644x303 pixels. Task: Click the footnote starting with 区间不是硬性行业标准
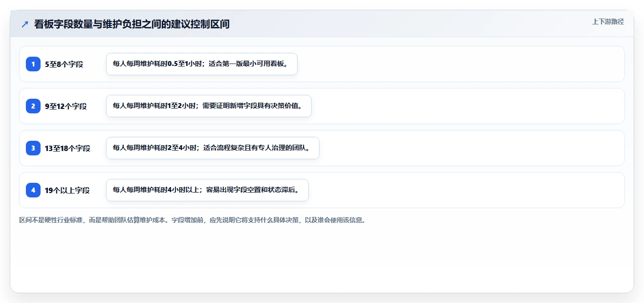click(x=193, y=220)
